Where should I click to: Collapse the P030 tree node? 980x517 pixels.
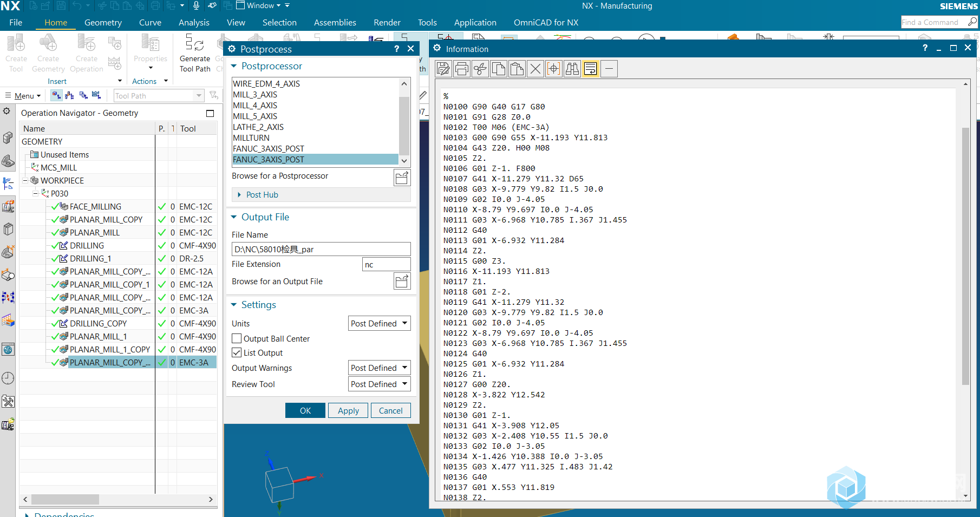(x=35, y=193)
